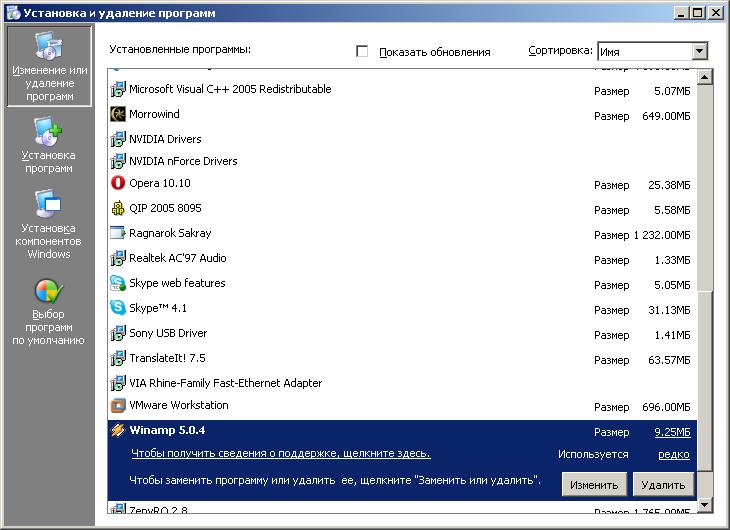Select the Microsoft Visual C++ 2005 Redistributable text
The width and height of the screenshot is (730, 530).
230,89
